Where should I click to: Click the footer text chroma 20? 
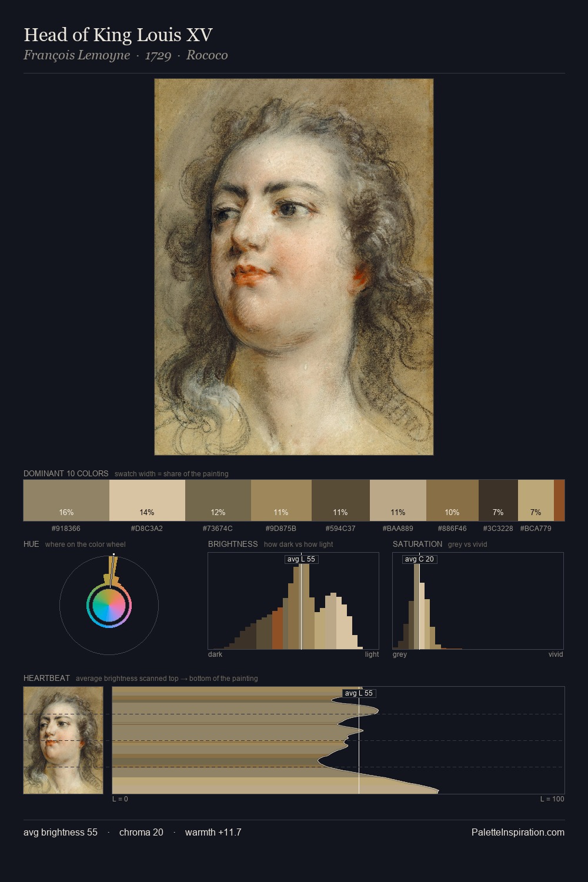coord(141,832)
